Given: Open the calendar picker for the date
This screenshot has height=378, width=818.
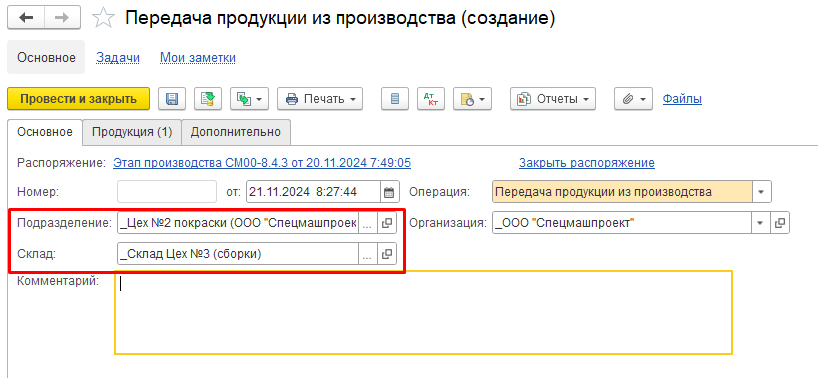Looking at the screenshot, I should point(389,192).
